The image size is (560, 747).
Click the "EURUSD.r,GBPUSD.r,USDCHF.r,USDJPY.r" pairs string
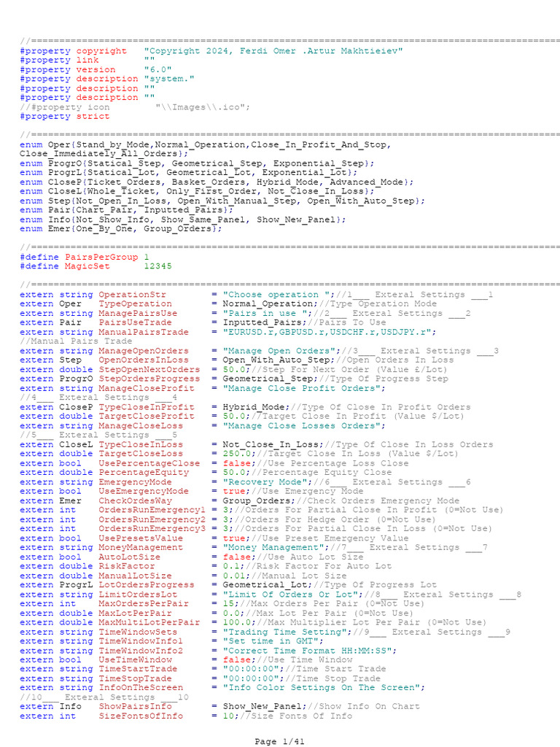(x=327, y=332)
